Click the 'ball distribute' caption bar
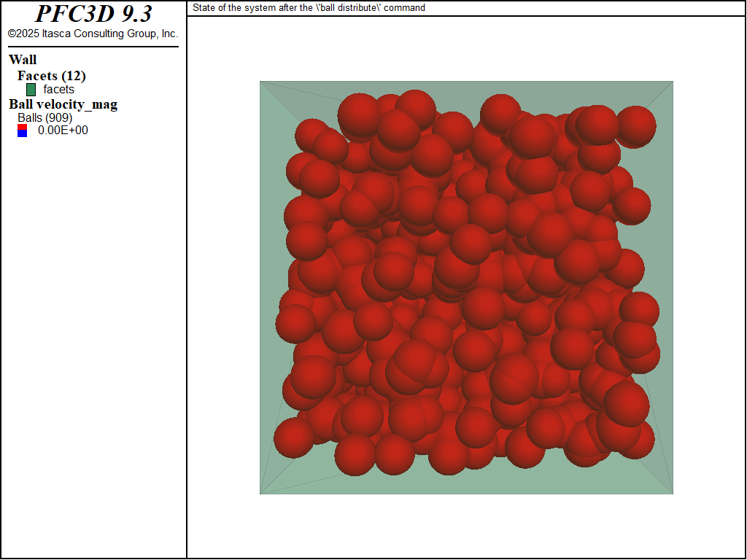The height and width of the screenshot is (560, 747). pos(306,8)
